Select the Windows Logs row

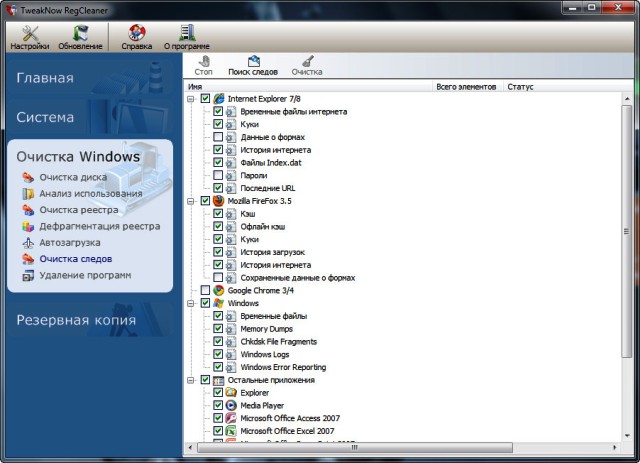pyautogui.click(x=265, y=354)
